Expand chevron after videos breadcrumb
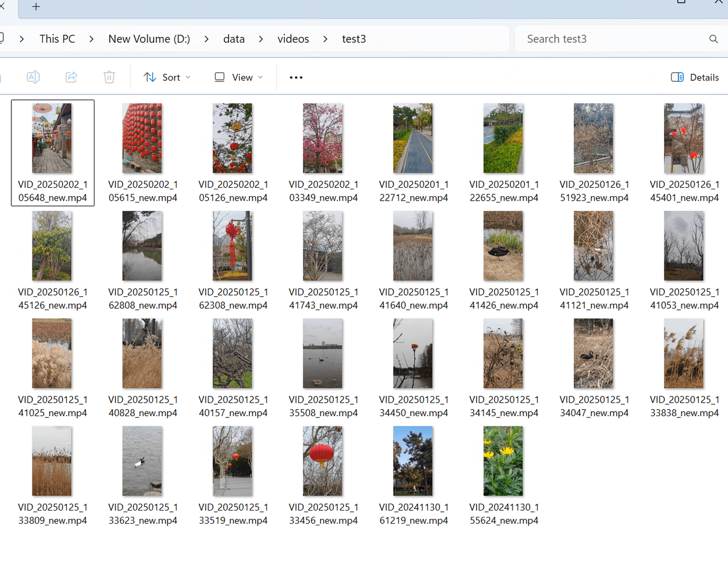 click(x=325, y=39)
